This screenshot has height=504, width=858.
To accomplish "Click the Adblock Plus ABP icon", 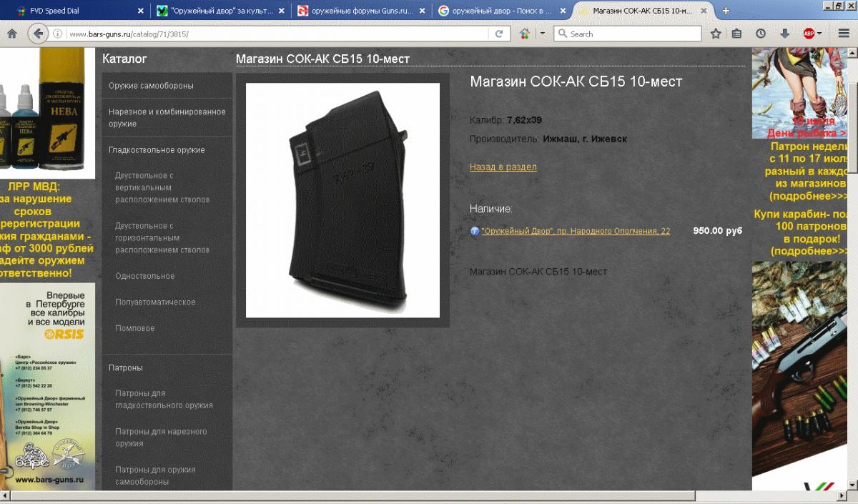I will [809, 34].
